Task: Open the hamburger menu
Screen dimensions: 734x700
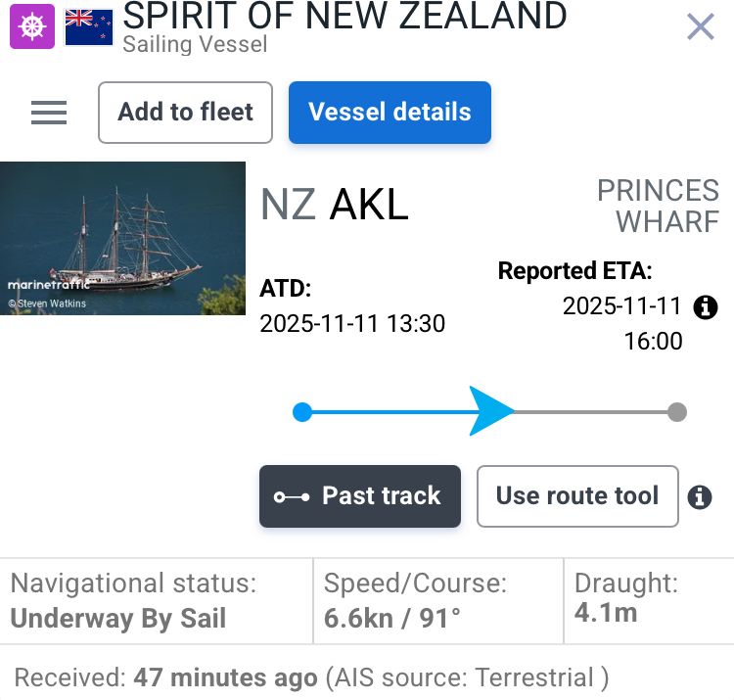Action: tap(49, 113)
